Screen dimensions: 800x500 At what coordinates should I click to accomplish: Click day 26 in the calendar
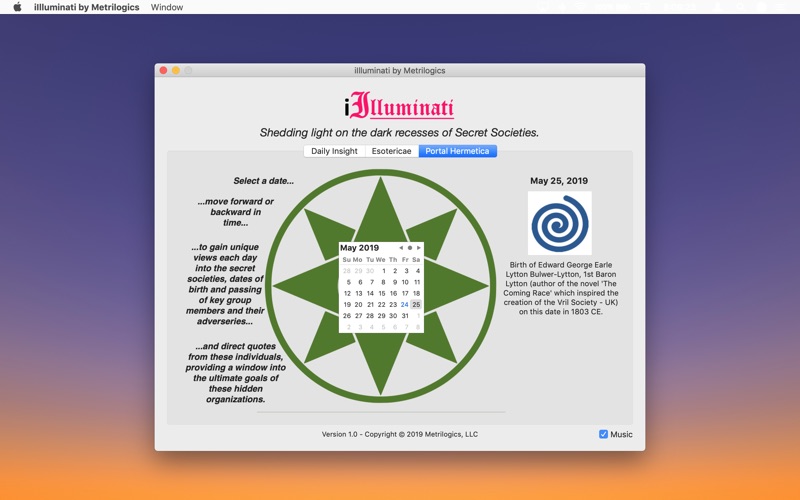point(347,316)
